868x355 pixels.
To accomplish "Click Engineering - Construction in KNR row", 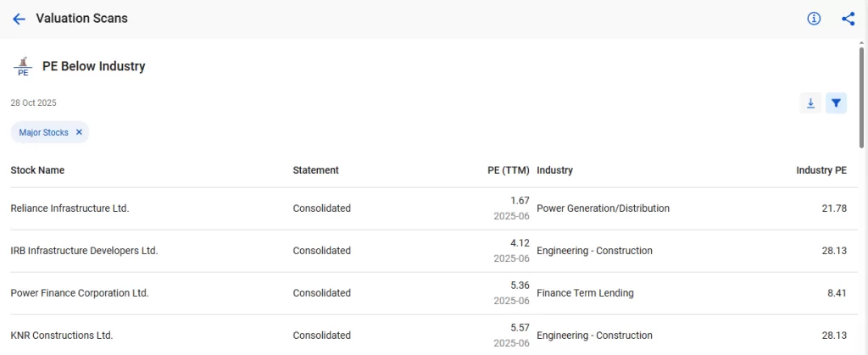I will (x=594, y=336).
